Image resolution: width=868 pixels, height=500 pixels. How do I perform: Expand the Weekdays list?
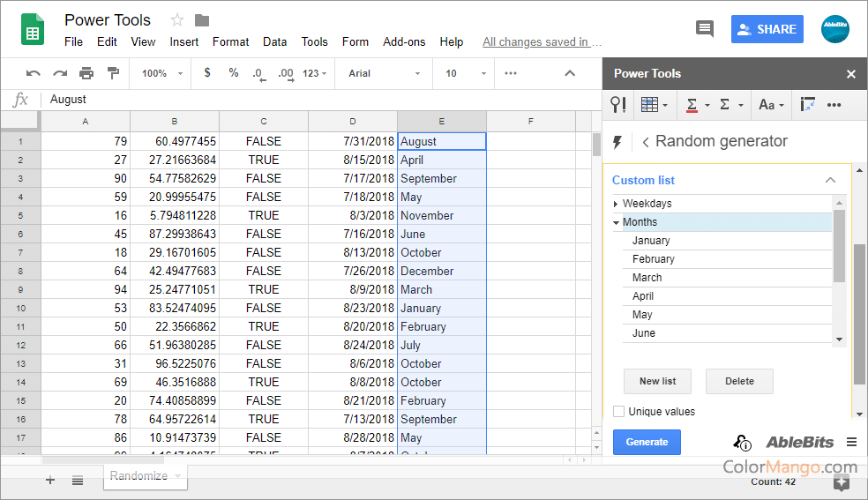coord(617,204)
